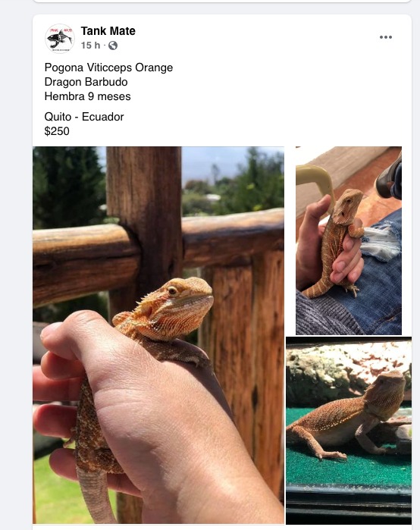Open the photo of the dragon held over jeans

click(x=349, y=240)
